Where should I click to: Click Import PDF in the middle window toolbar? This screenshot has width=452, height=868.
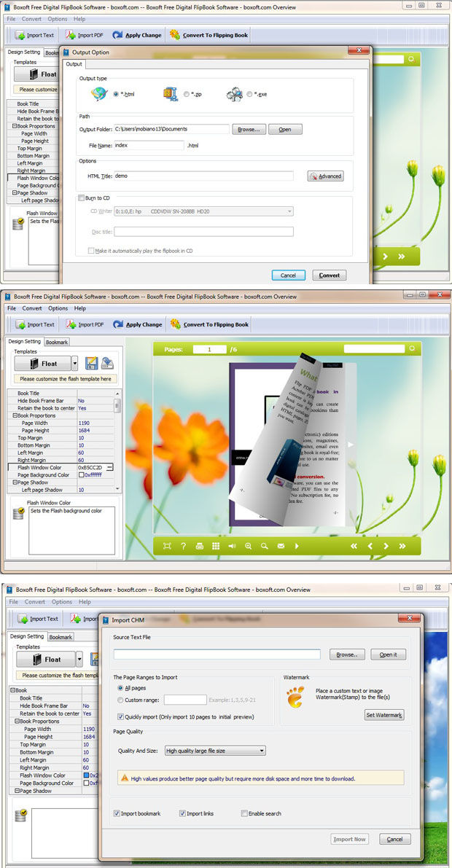pyautogui.click(x=85, y=324)
